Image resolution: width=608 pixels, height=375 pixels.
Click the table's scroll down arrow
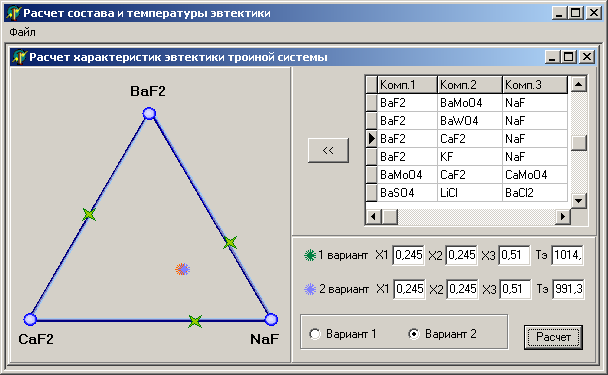(x=579, y=200)
